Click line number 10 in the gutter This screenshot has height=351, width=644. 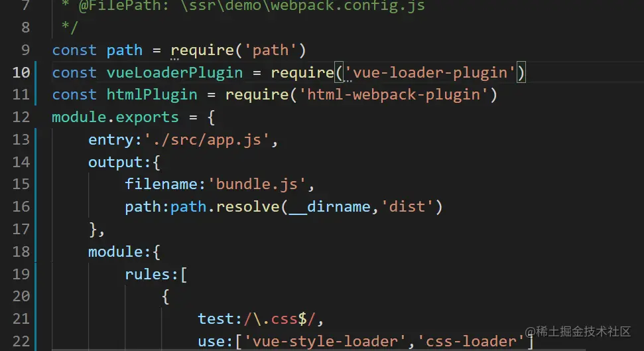point(21,73)
